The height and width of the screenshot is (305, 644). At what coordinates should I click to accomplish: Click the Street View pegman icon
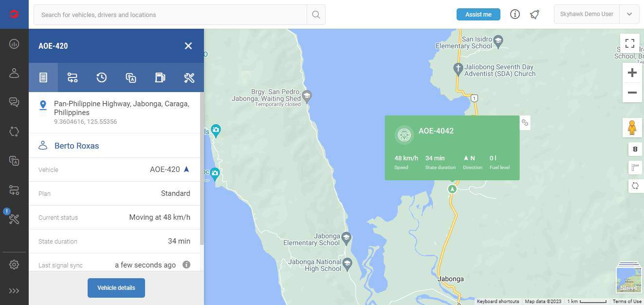(x=632, y=127)
